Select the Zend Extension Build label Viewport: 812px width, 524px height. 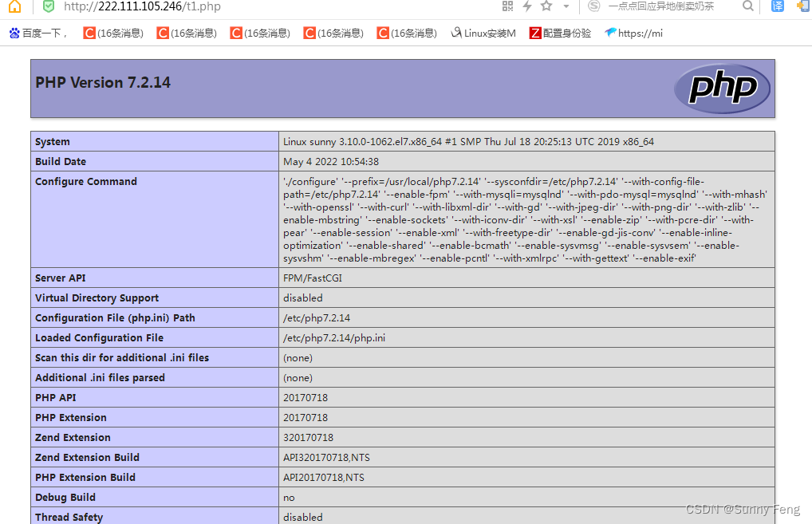[x=87, y=458]
